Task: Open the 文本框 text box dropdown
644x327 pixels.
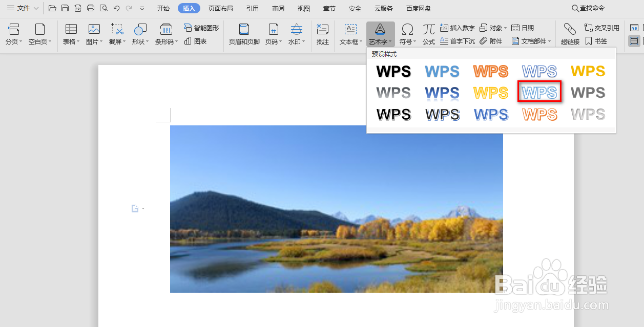Action: [351, 34]
